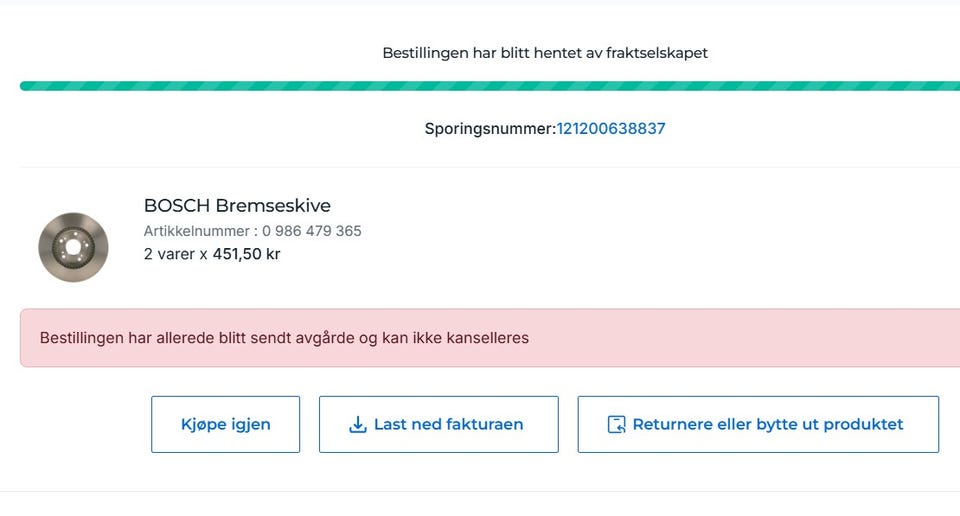Click the 2 varer quantity text
Viewport: 960px width, 516px height.
[169, 254]
